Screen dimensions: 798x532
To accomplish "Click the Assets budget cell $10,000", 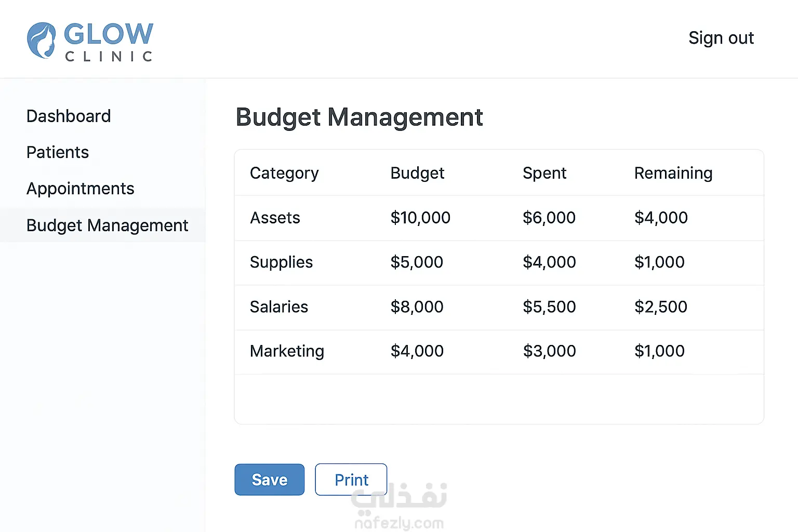I will click(x=420, y=218).
